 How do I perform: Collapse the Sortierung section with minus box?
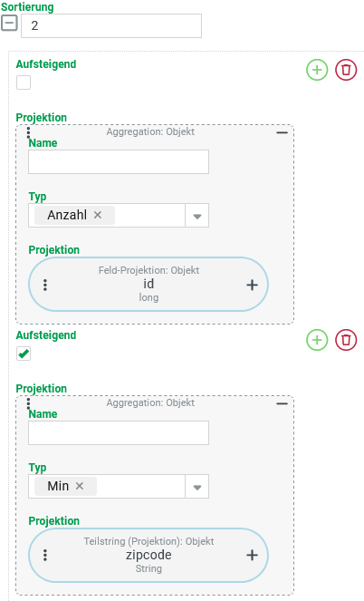9,23
